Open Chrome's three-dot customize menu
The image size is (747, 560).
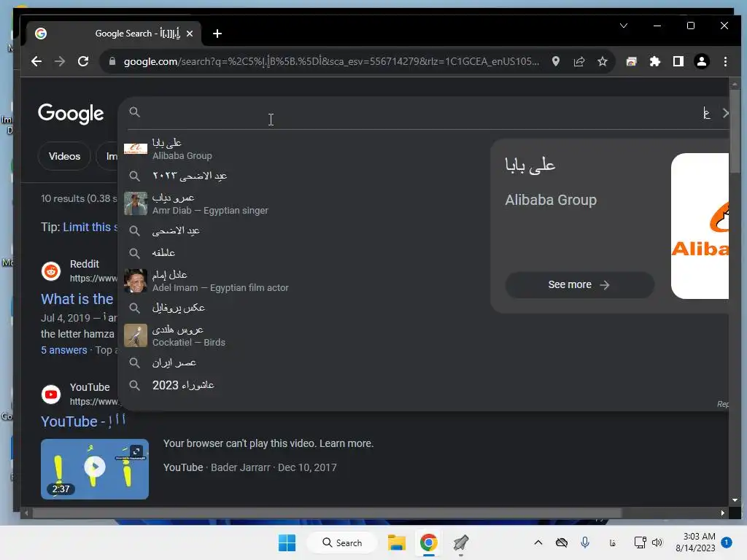[725, 61]
